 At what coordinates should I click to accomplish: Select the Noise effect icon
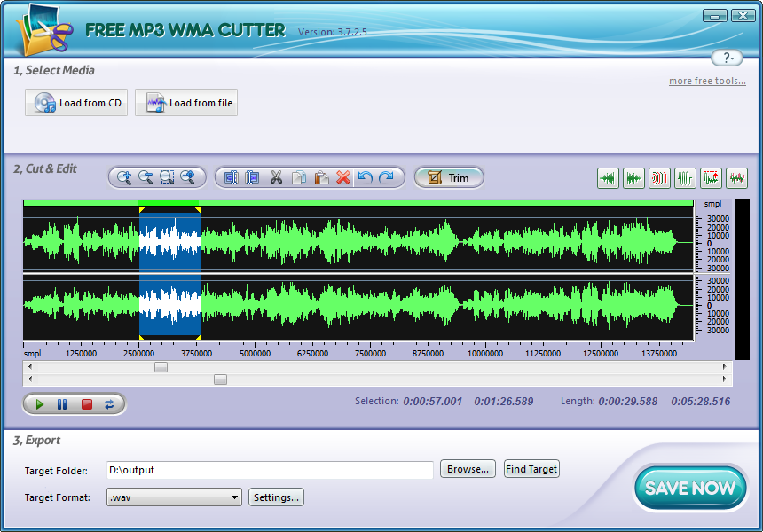pyautogui.click(x=735, y=177)
